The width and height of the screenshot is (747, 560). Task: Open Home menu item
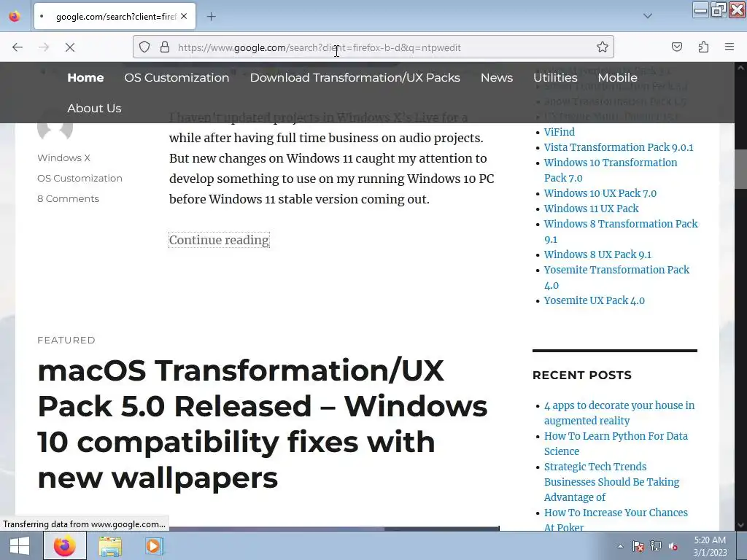(85, 77)
